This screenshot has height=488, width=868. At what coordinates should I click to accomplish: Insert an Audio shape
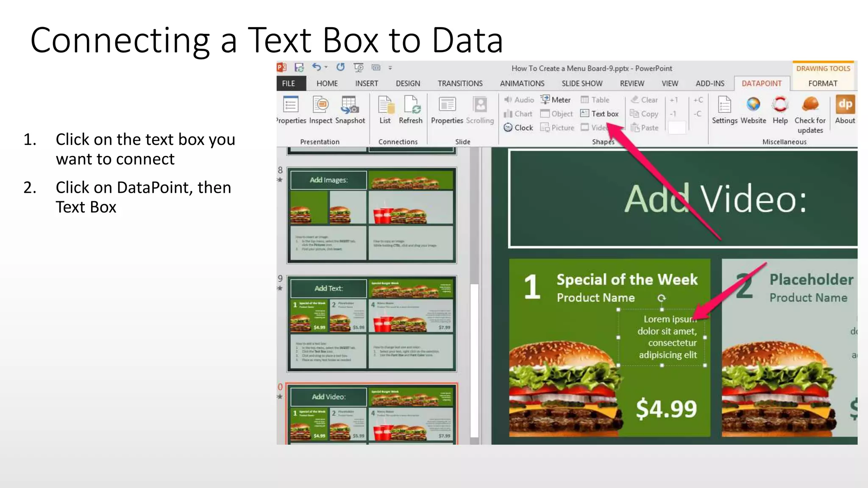pyautogui.click(x=519, y=100)
